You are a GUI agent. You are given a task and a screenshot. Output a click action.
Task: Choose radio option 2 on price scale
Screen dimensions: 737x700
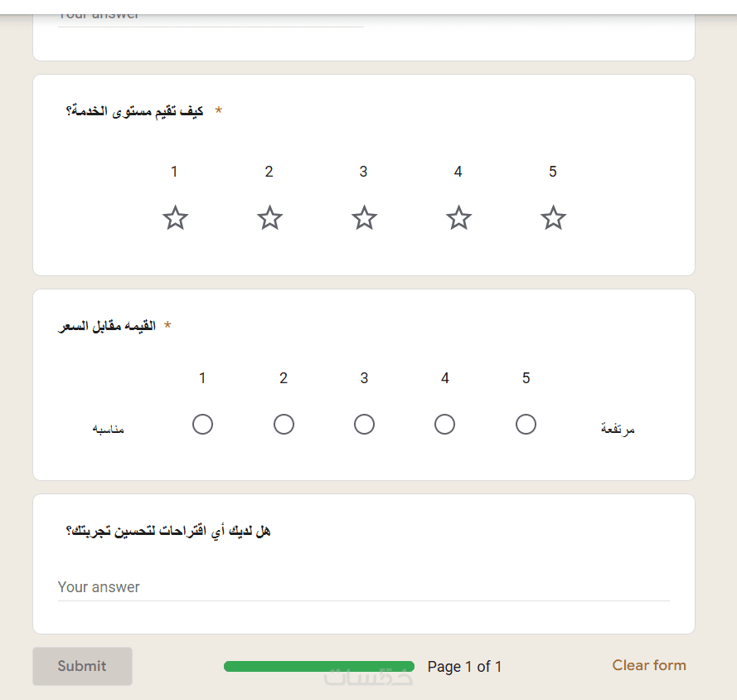284,425
